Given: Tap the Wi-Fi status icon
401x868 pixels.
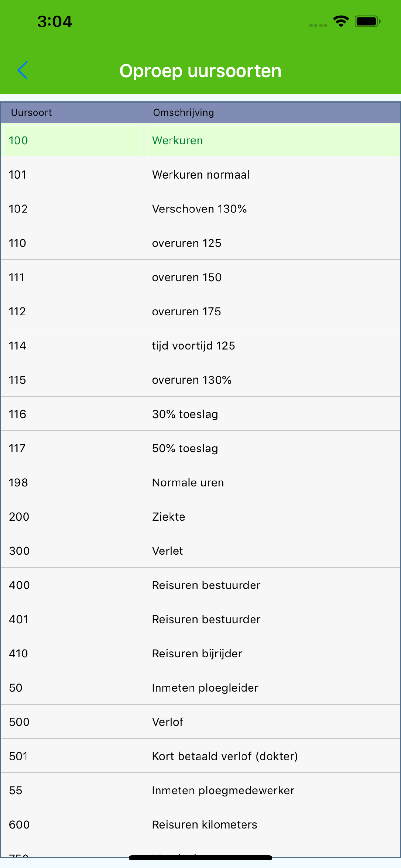Looking at the screenshot, I should click(x=341, y=22).
